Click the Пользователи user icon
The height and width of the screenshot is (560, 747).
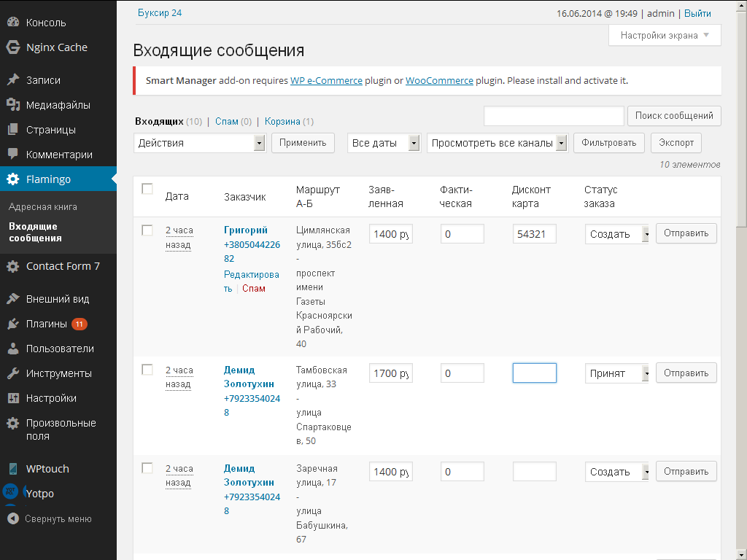[x=13, y=349]
